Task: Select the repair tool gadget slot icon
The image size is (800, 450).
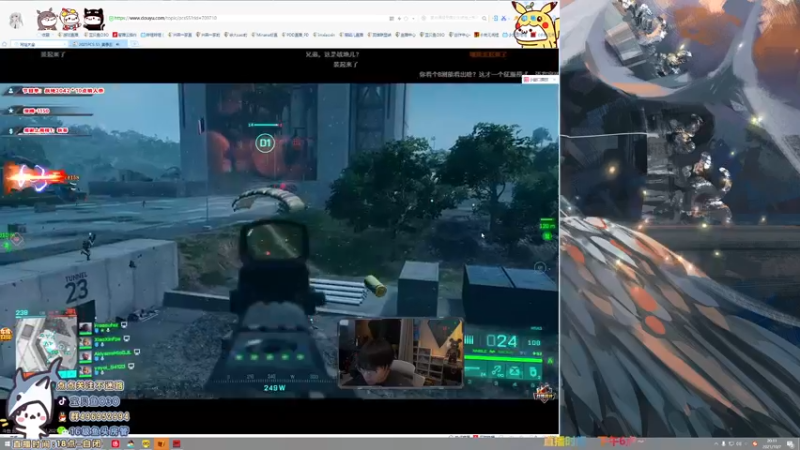Action: point(496,372)
